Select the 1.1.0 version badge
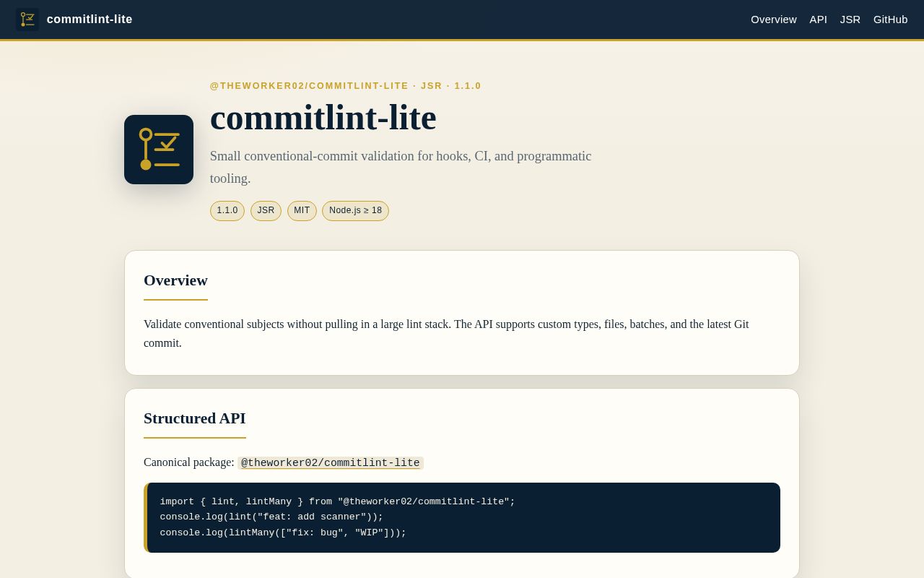This screenshot has width=924, height=578. pos(227,211)
